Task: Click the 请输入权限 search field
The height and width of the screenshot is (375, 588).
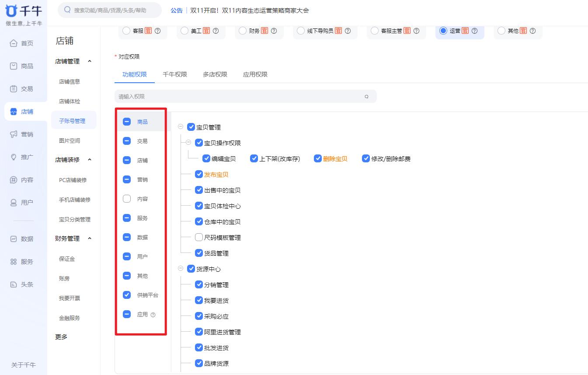Action: click(x=245, y=96)
